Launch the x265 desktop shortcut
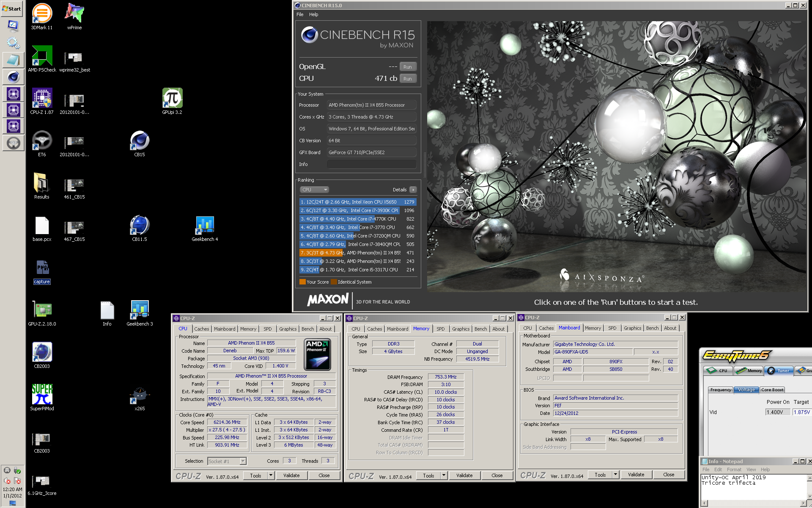 (140, 397)
